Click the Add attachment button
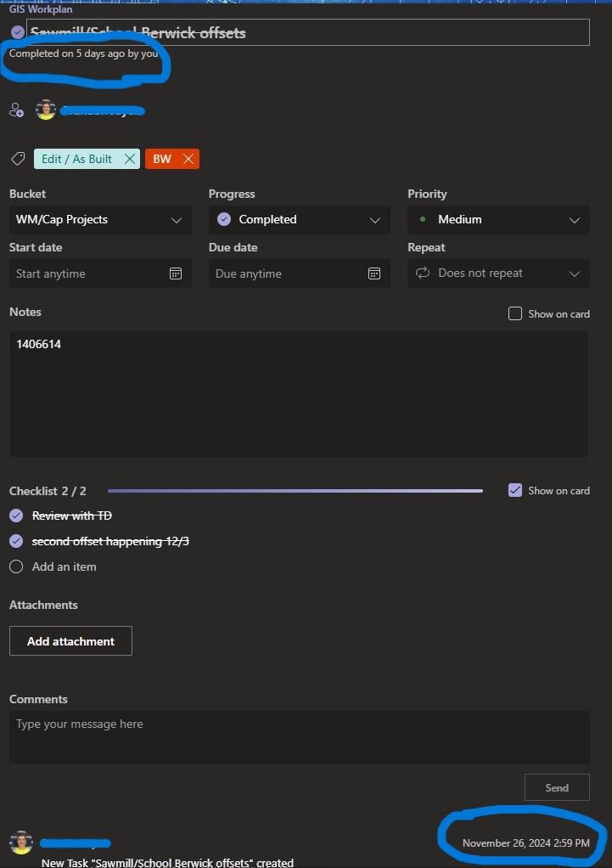This screenshot has width=612, height=868. tap(70, 640)
